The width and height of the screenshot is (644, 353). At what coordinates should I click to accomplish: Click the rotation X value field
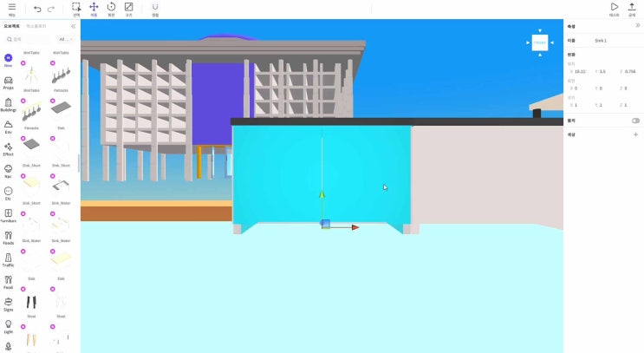click(580, 88)
